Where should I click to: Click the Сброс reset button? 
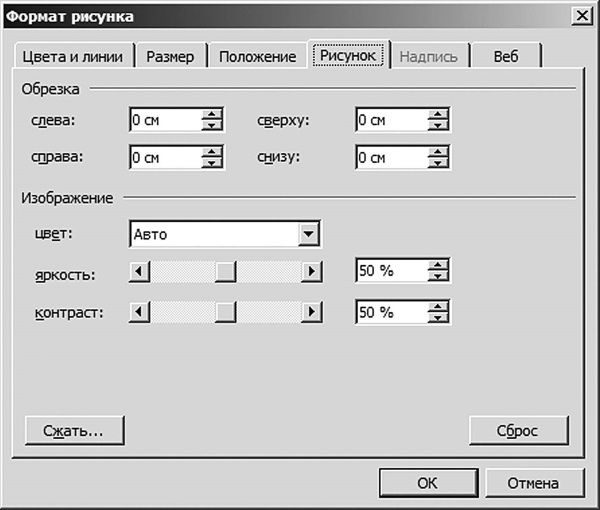[518, 430]
